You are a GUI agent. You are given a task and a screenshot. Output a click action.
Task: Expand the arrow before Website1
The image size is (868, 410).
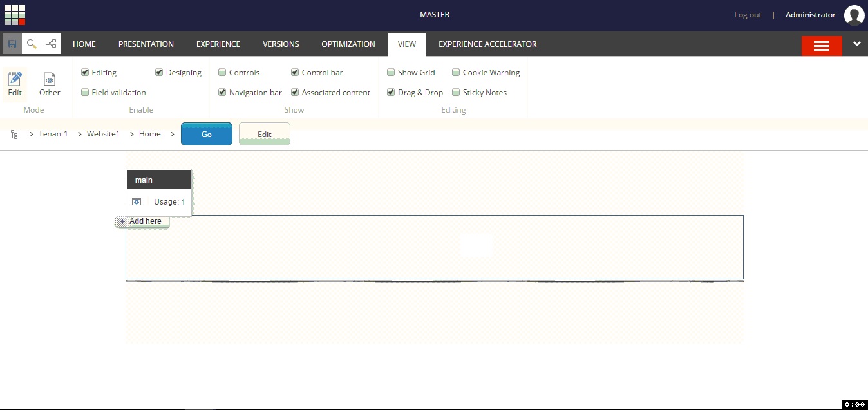(x=80, y=134)
